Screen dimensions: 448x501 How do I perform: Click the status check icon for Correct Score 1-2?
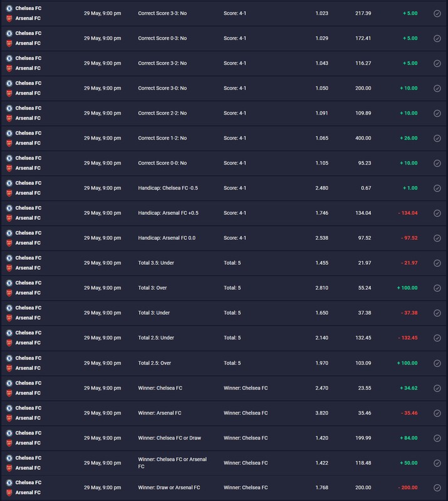tap(437, 138)
